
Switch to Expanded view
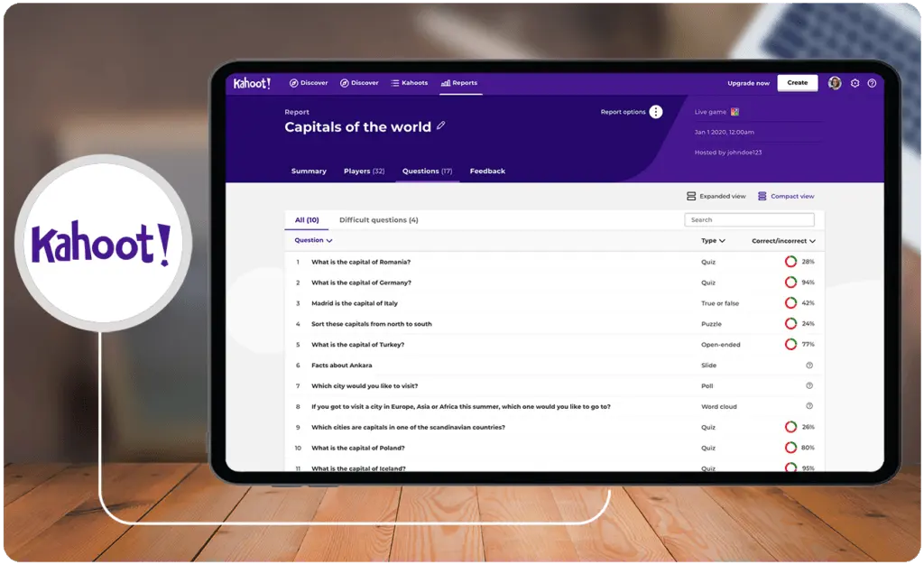tap(716, 196)
